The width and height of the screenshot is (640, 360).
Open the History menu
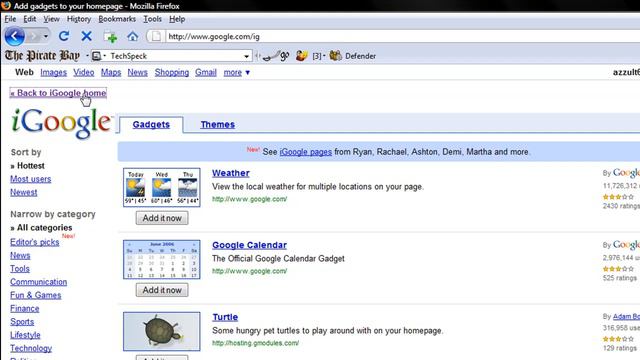(79, 19)
